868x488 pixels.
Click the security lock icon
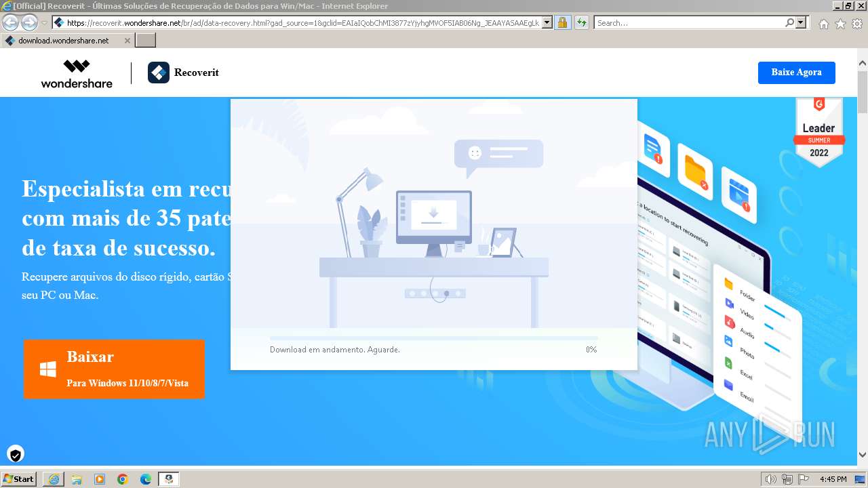point(562,23)
